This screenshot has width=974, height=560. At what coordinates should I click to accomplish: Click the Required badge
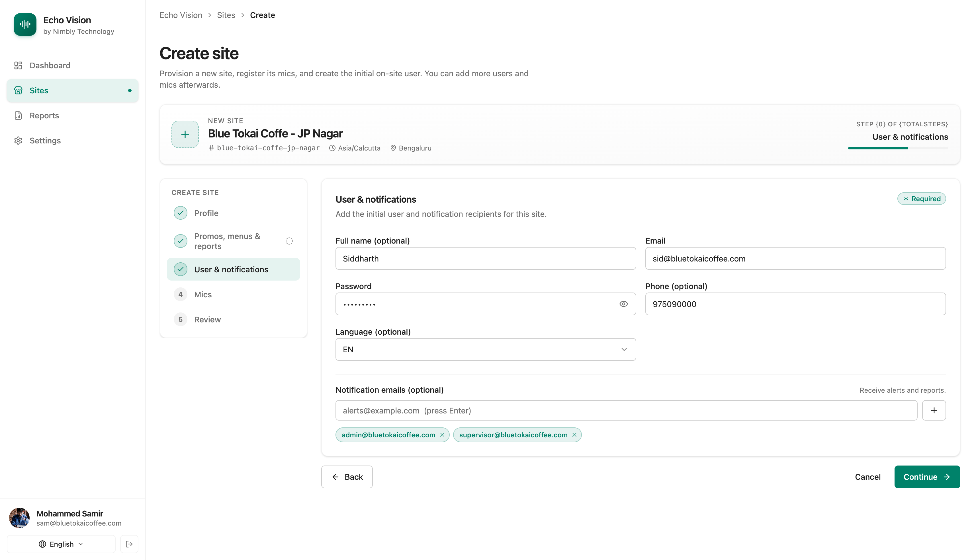point(921,198)
